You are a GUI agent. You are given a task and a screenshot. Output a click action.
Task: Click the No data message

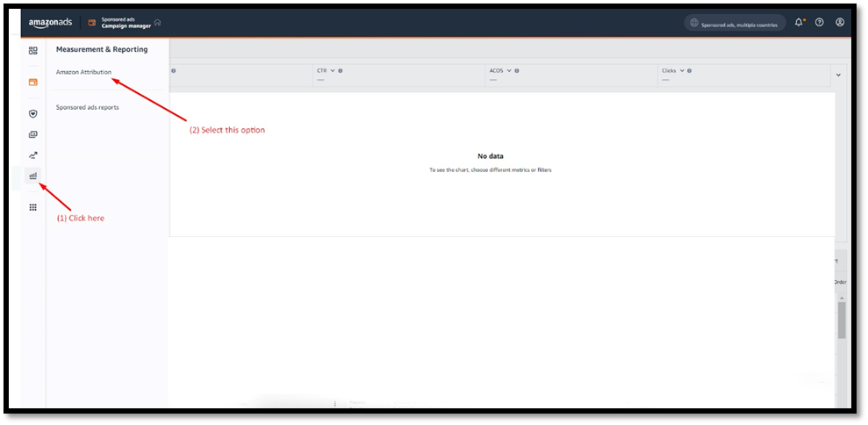tap(491, 156)
